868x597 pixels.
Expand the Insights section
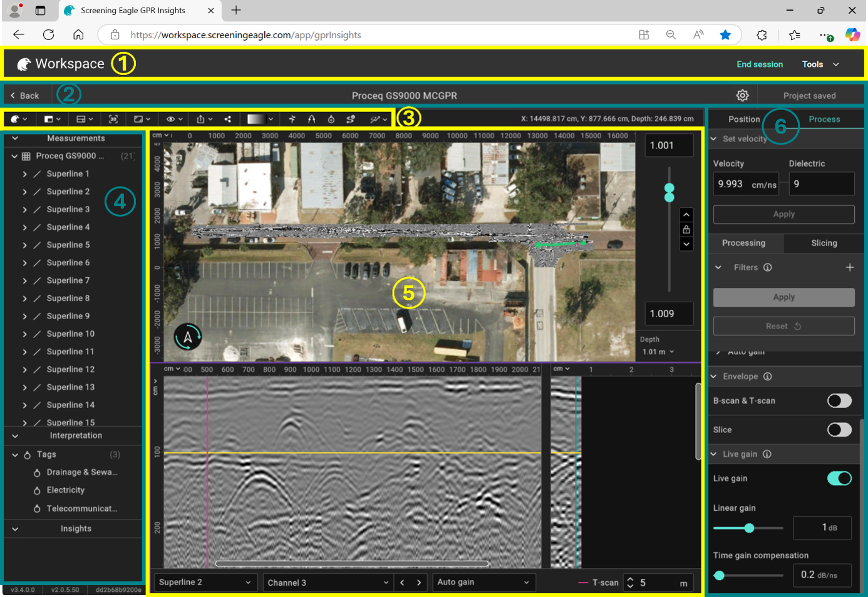point(15,529)
